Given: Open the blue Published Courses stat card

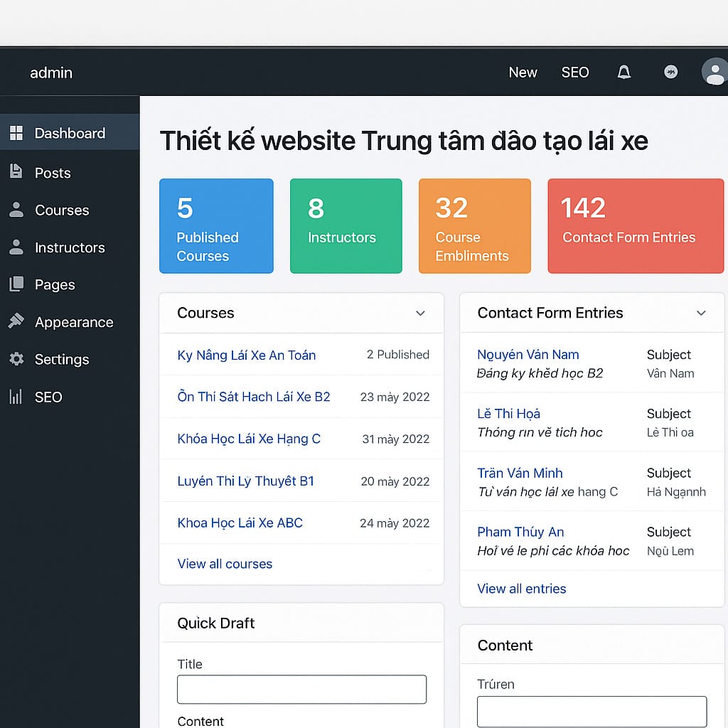Looking at the screenshot, I should pos(216,226).
